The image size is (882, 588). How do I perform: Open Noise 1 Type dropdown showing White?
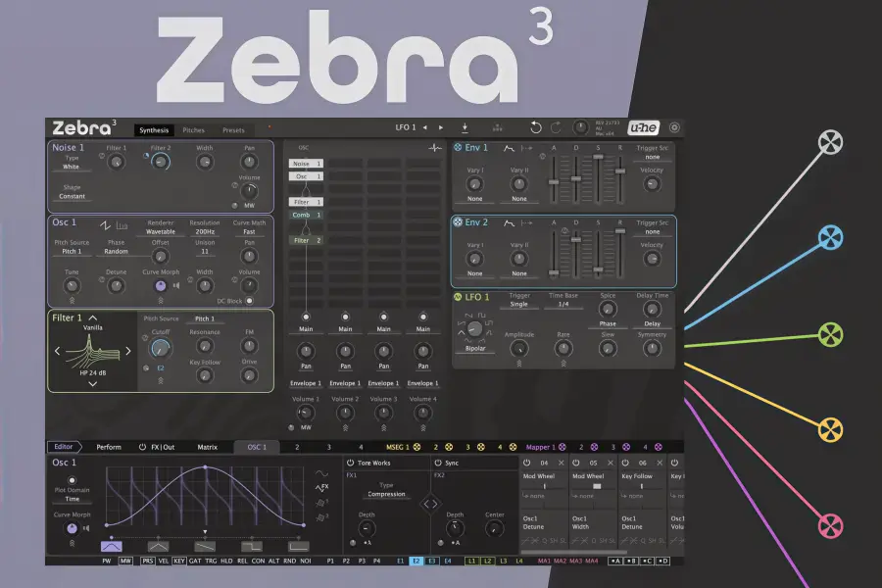point(71,167)
